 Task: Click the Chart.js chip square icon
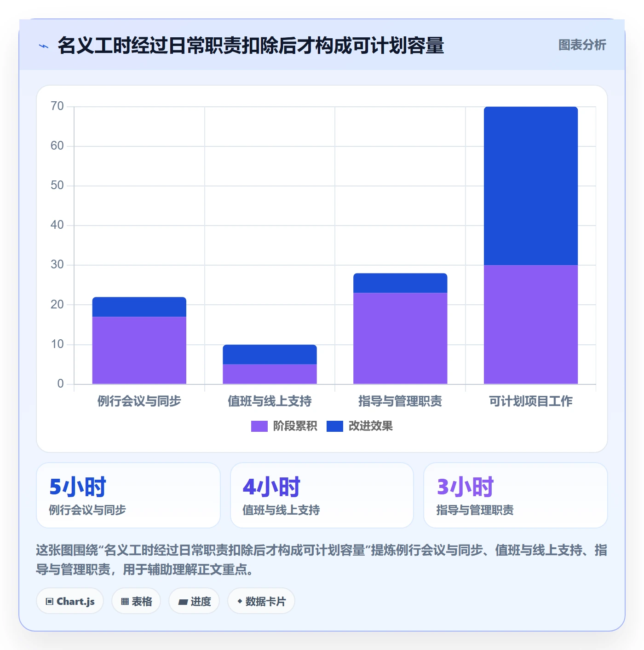(50, 602)
